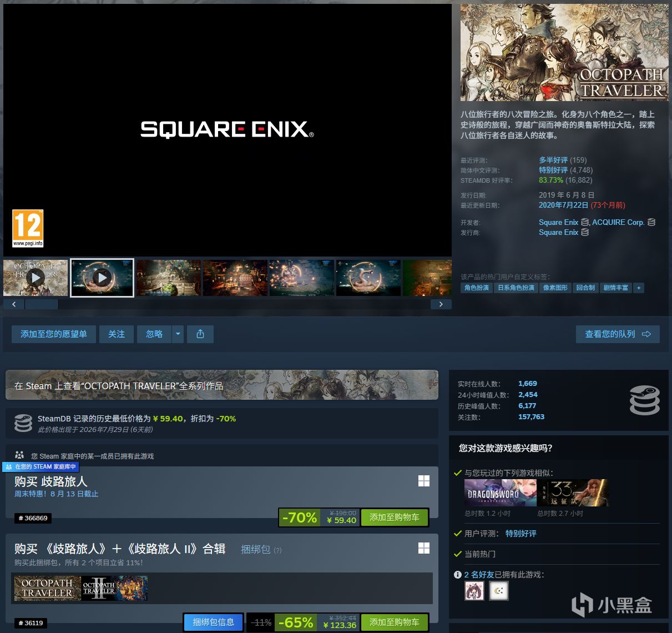Image resolution: width=672 pixels, height=633 pixels.
Task: Click the PEGI 12 rating badge
Action: pos(28,228)
